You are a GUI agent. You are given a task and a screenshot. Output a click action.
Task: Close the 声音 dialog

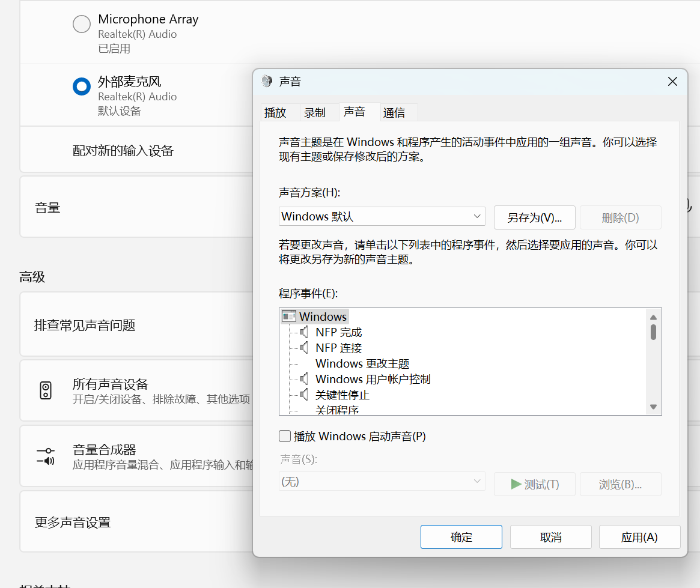coord(672,82)
